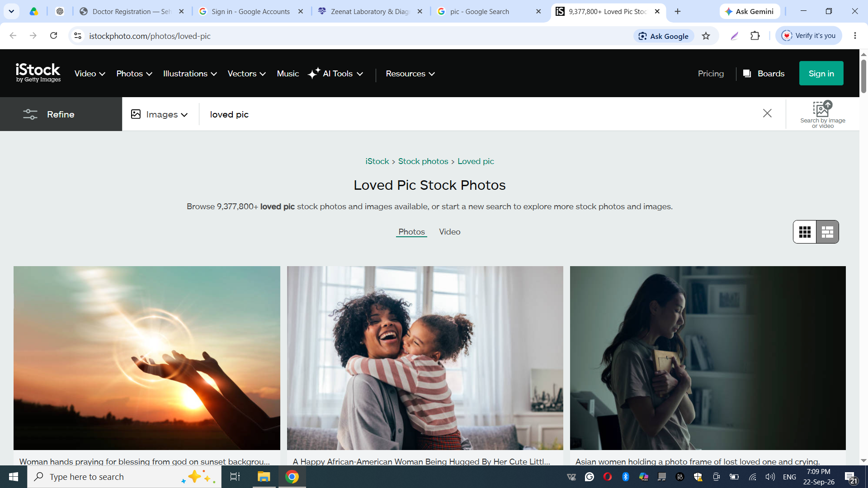
Task: Select the Photos results tab
Action: pos(411,232)
